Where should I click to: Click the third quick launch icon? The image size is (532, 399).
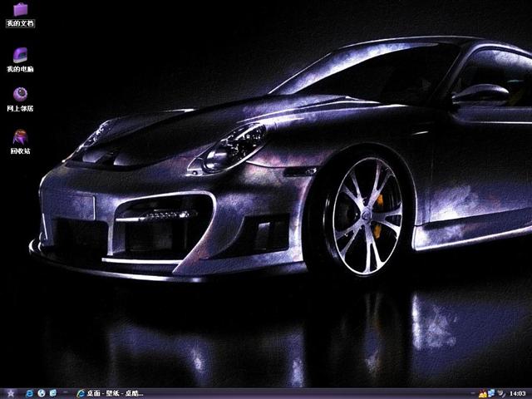53,392
